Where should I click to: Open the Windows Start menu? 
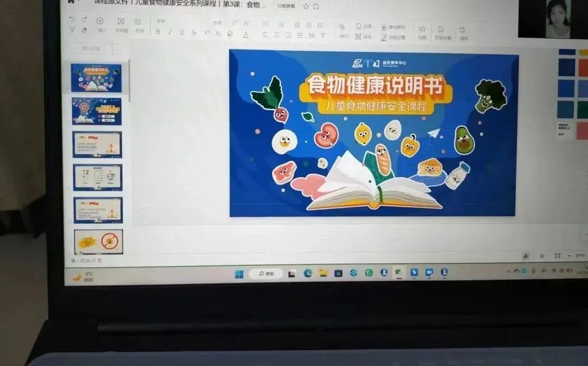[x=239, y=274]
